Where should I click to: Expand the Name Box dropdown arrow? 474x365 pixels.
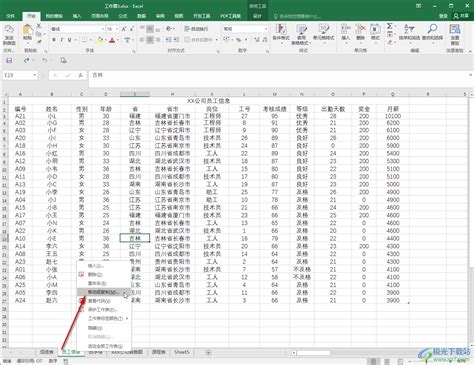coord(34,75)
